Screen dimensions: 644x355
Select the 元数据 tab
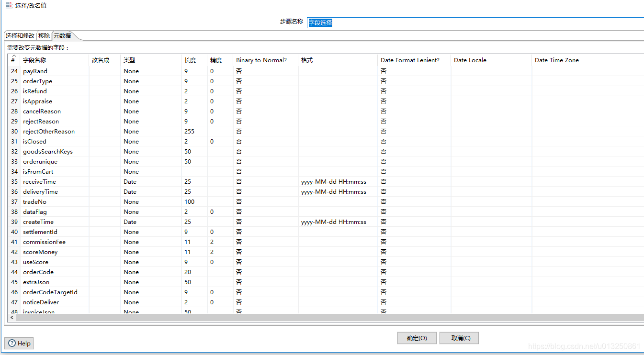coord(62,35)
